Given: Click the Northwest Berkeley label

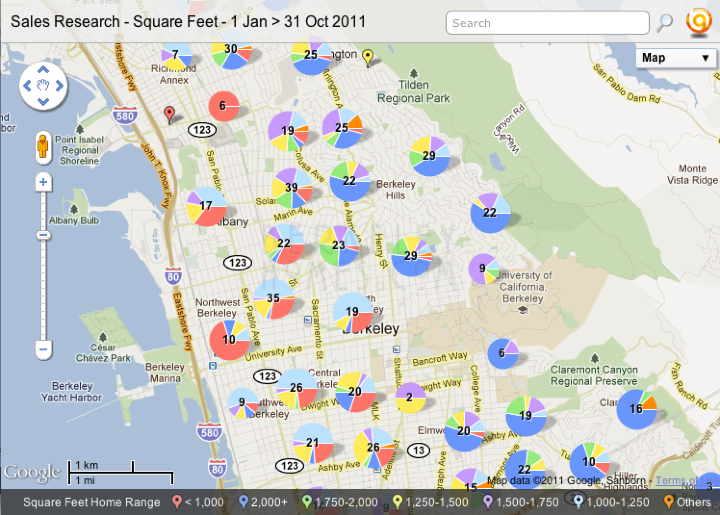Looking at the screenshot, I should pyautogui.click(x=217, y=308).
